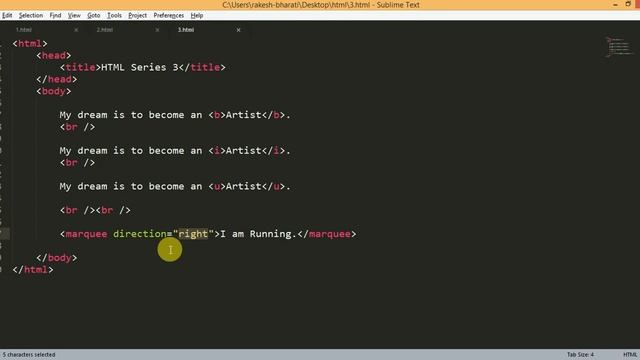Open the Find menu

[55, 16]
